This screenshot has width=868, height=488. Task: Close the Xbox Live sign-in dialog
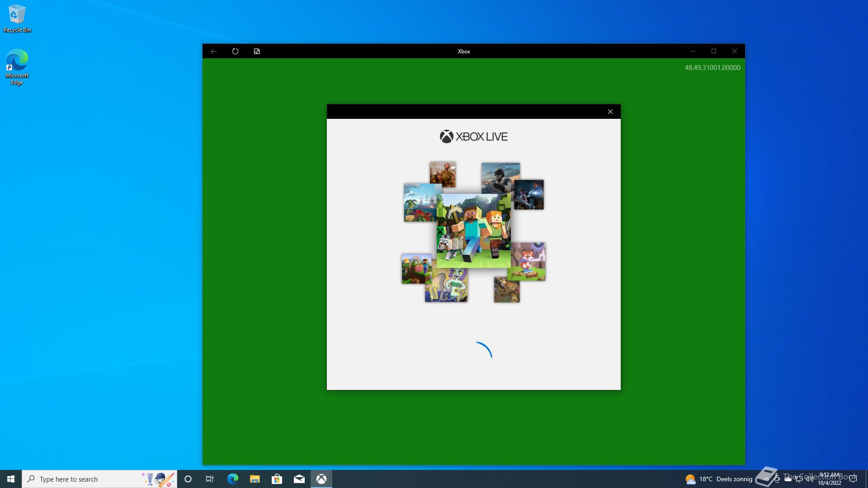click(x=610, y=112)
